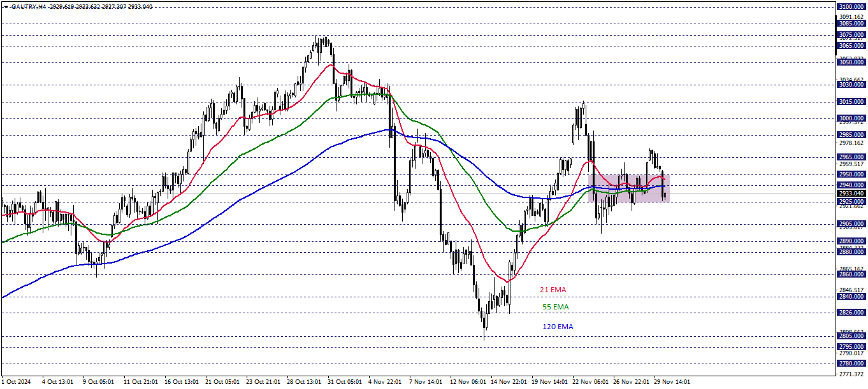This screenshot has width=868, height=389.
Task: Click the current price 2933.040 marker
Action: (851, 193)
